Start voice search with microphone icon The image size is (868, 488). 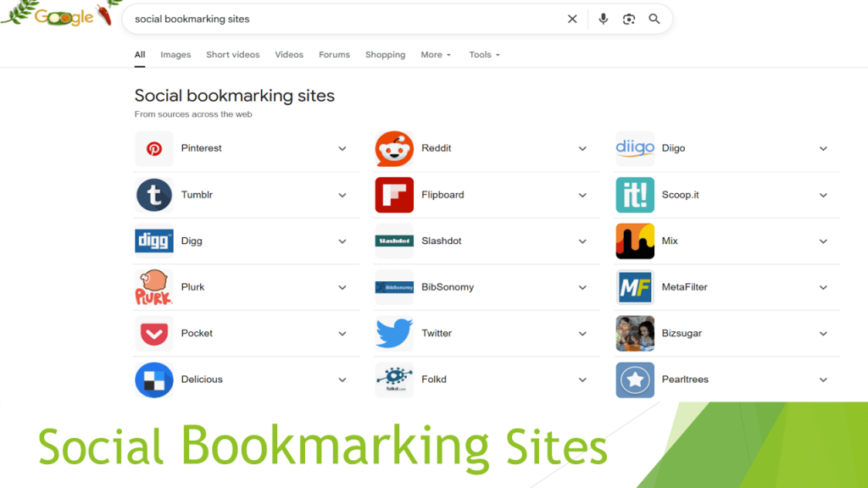tap(604, 19)
